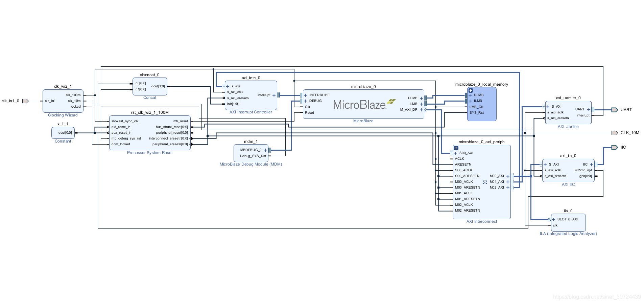Image resolution: width=644 pixels, height=303 pixels.
Task: Click the Processor System Reset label
Action: click(x=150, y=153)
